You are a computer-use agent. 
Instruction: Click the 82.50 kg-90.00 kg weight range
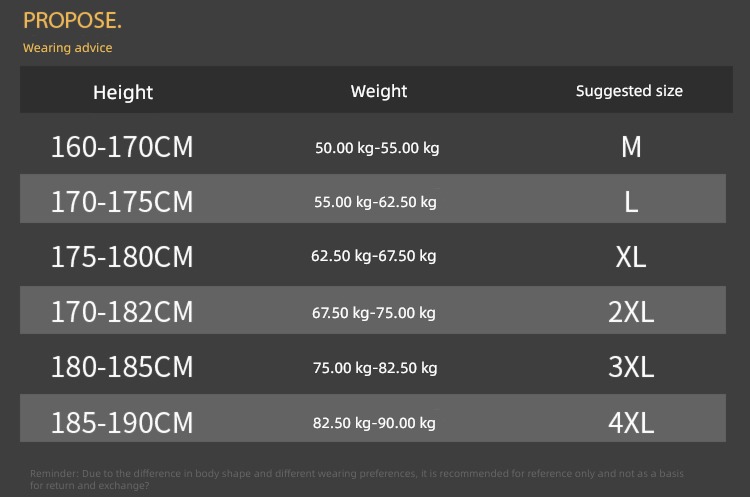(374, 423)
